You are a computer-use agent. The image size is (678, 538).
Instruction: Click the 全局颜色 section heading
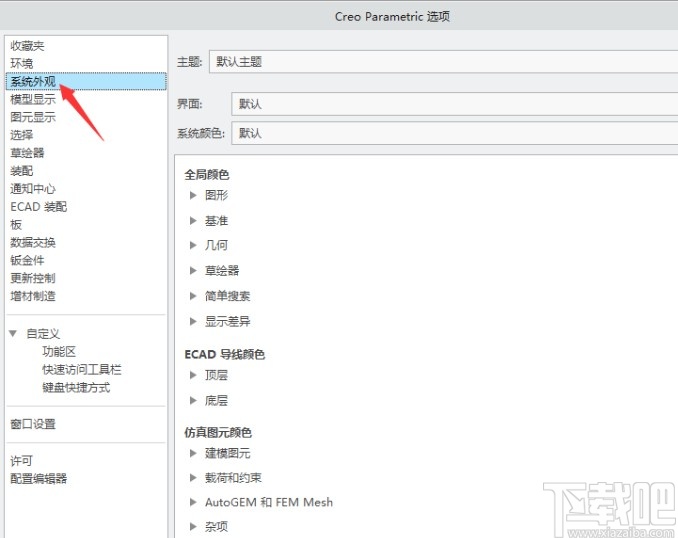coord(207,174)
